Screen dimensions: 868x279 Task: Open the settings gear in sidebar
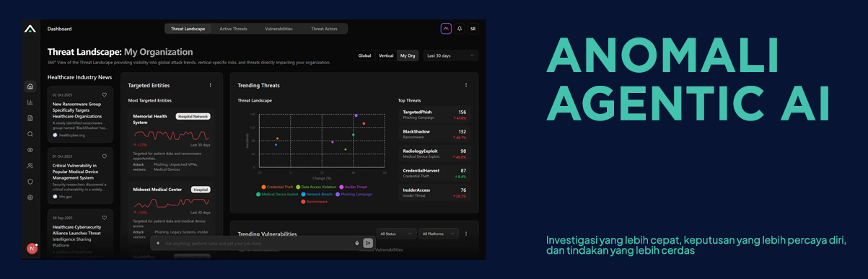point(30,198)
